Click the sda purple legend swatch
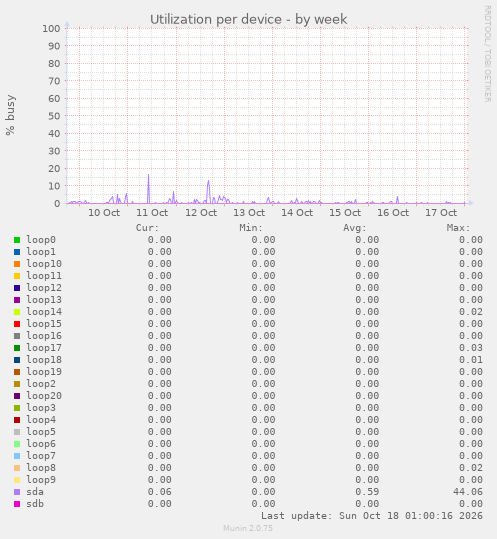 coord(17,492)
